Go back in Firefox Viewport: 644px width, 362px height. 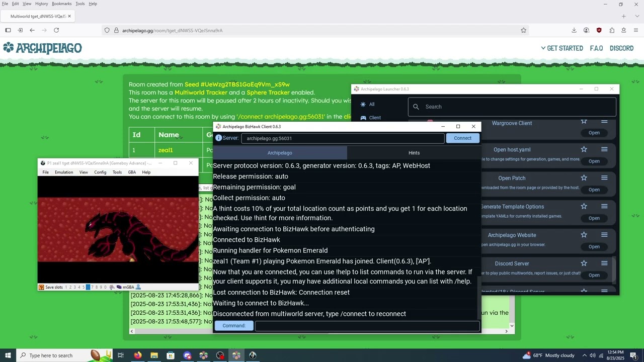pyautogui.click(x=32, y=30)
